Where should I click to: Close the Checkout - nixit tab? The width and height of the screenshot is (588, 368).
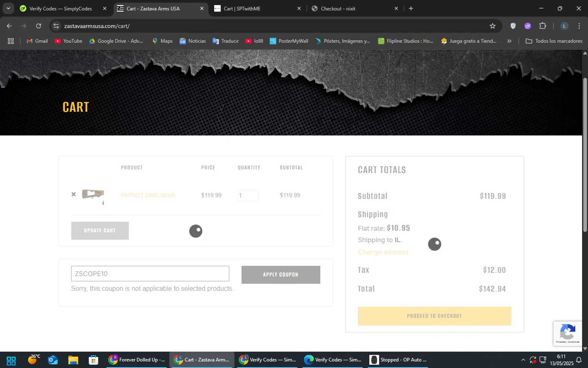pyautogui.click(x=396, y=9)
